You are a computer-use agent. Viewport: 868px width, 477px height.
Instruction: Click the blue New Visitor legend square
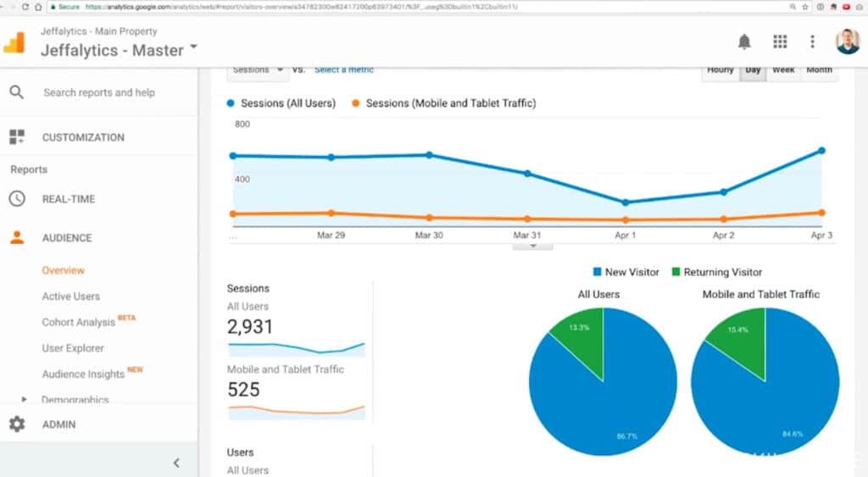tap(597, 272)
